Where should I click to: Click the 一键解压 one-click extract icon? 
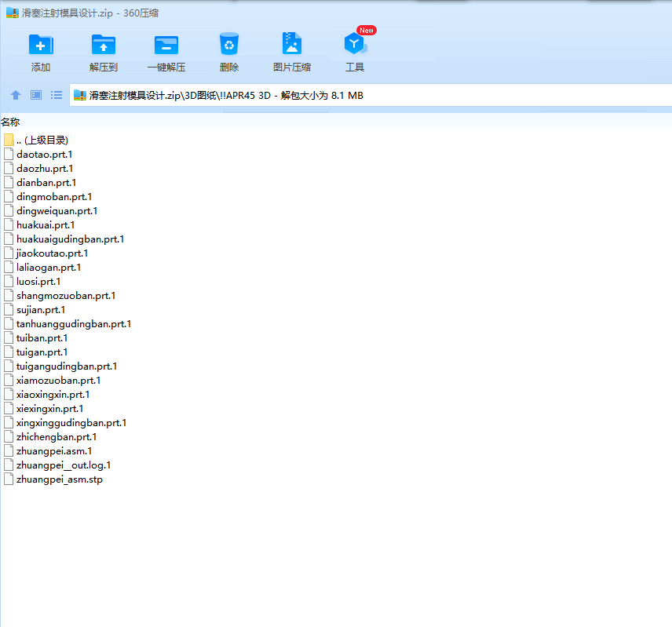point(166,45)
